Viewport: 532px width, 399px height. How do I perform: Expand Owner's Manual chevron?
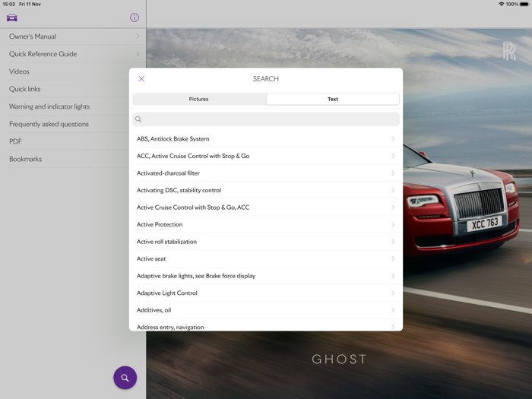click(x=138, y=36)
